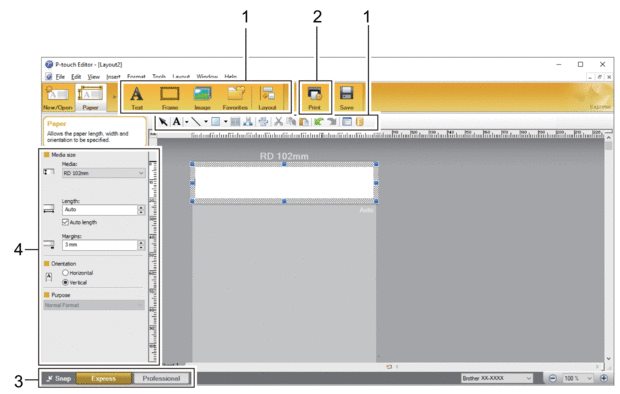Viewport: 620px width, 394px height.
Task: Switch to Snap mode
Action: [x=59, y=379]
